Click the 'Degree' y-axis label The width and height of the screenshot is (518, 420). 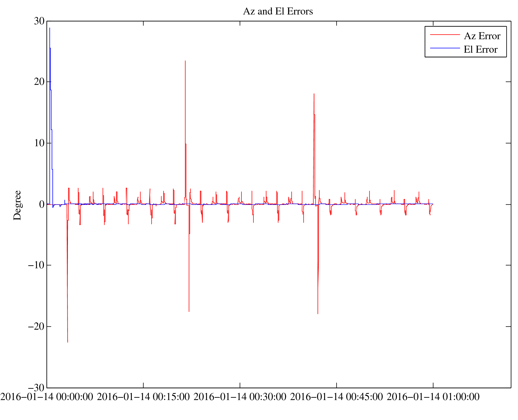tap(17, 205)
